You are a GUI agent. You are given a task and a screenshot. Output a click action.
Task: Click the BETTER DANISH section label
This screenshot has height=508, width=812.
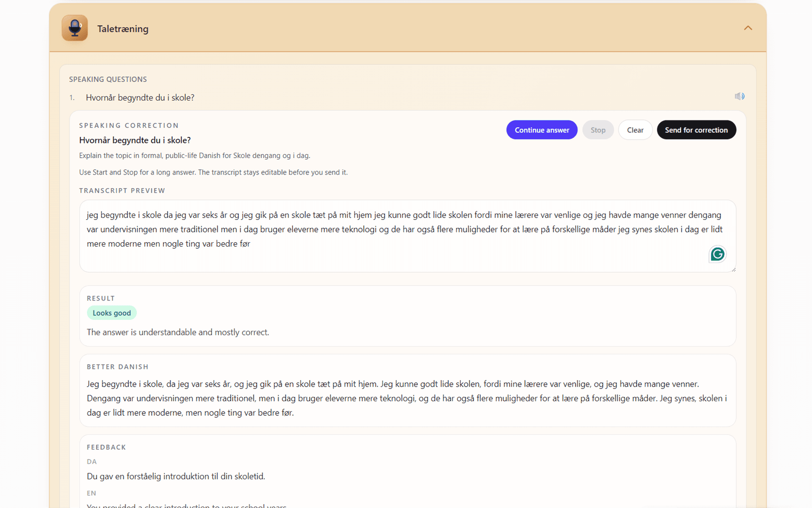pos(117,366)
